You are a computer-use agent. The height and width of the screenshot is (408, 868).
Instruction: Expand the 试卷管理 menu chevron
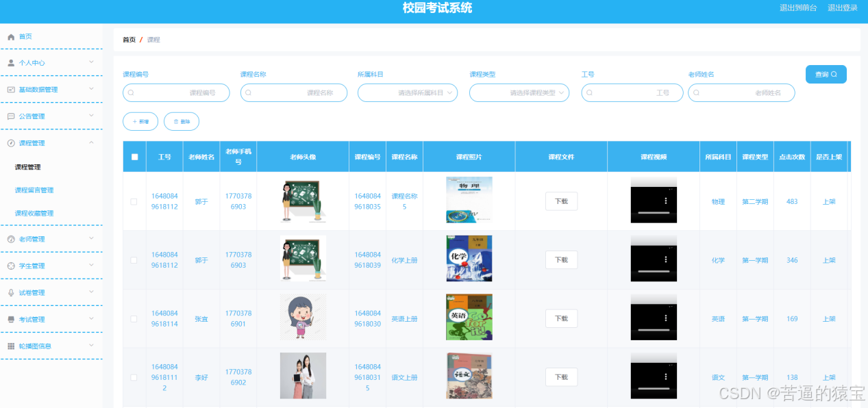pos(92,292)
